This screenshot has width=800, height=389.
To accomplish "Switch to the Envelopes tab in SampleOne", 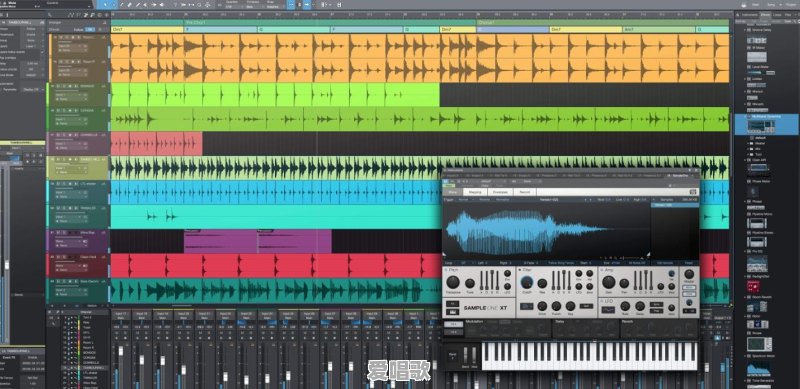I will pos(500,192).
